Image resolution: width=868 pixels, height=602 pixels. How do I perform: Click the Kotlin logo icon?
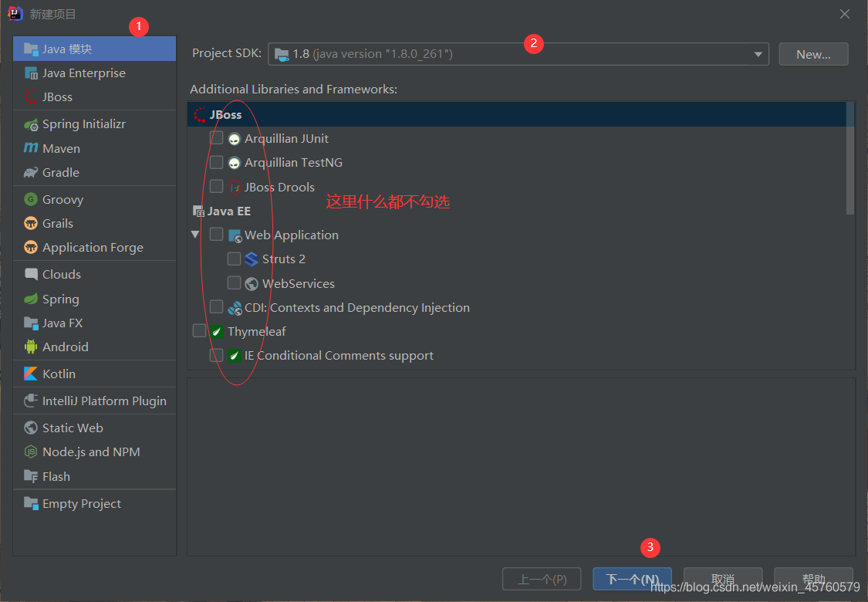point(31,374)
